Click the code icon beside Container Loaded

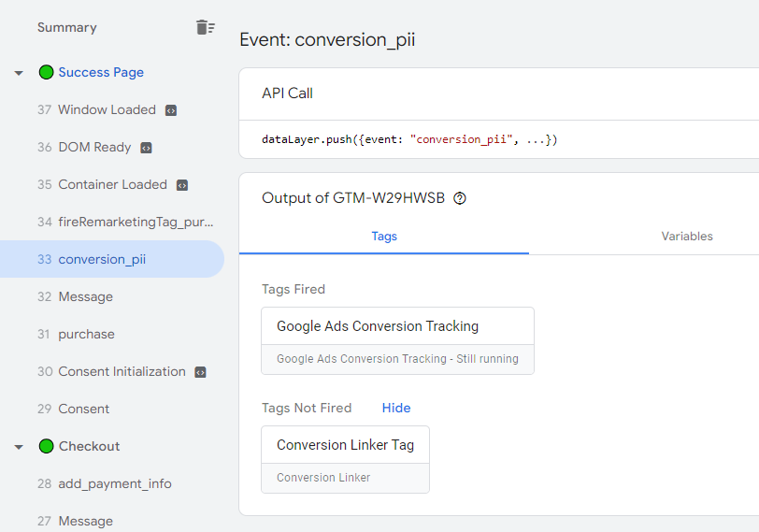click(182, 185)
